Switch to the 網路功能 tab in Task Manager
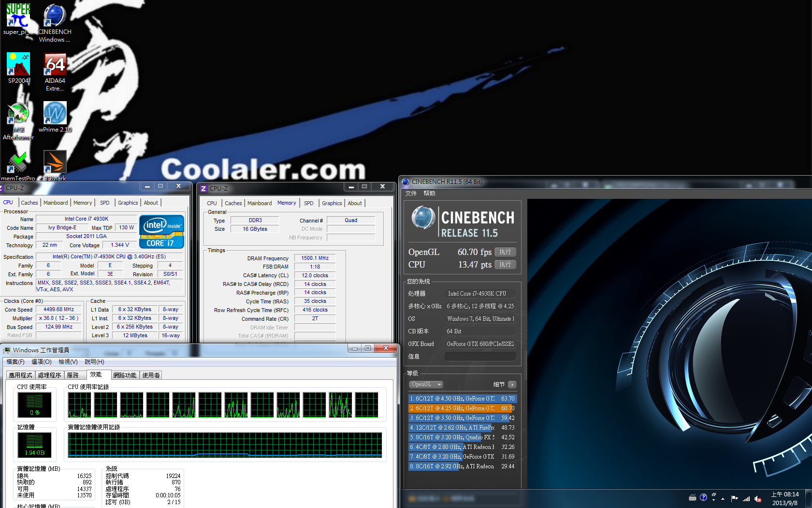The height and width of the screenshot is (508, 812). point(125,375)
